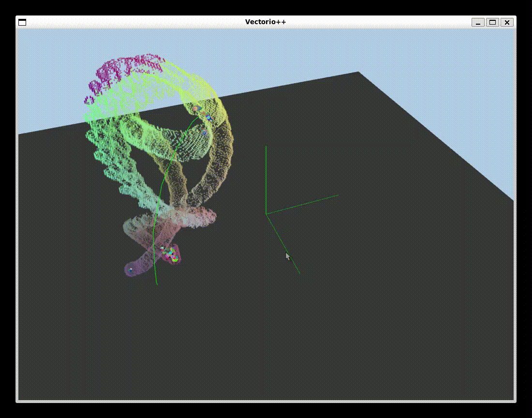Click the Vectorio++ title bar text

click(266, 22)
